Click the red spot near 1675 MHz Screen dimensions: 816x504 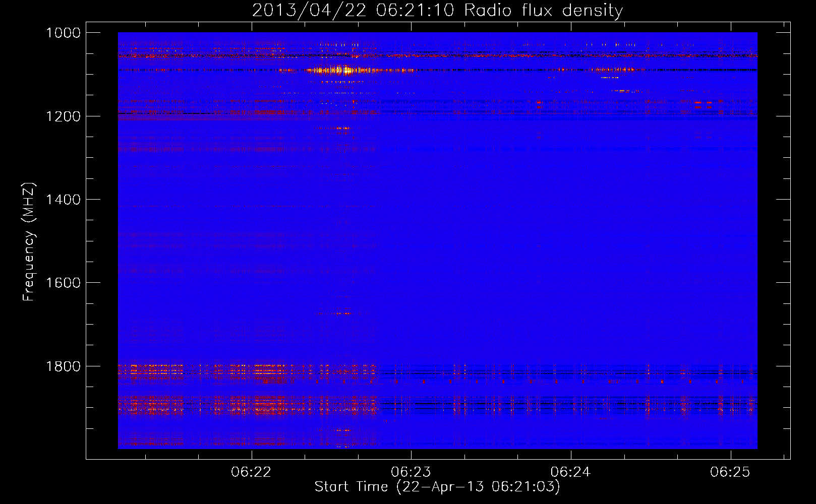click(x=343, y=313)
